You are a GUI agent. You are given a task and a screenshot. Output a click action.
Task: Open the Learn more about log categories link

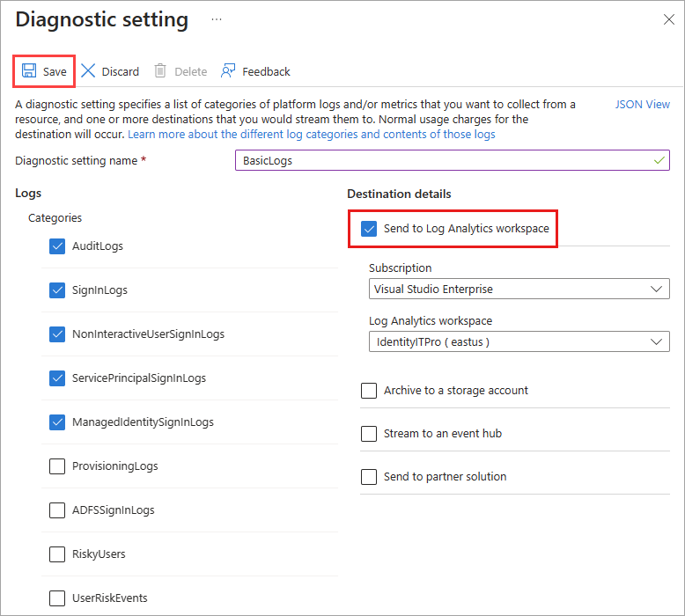[312, 135]
